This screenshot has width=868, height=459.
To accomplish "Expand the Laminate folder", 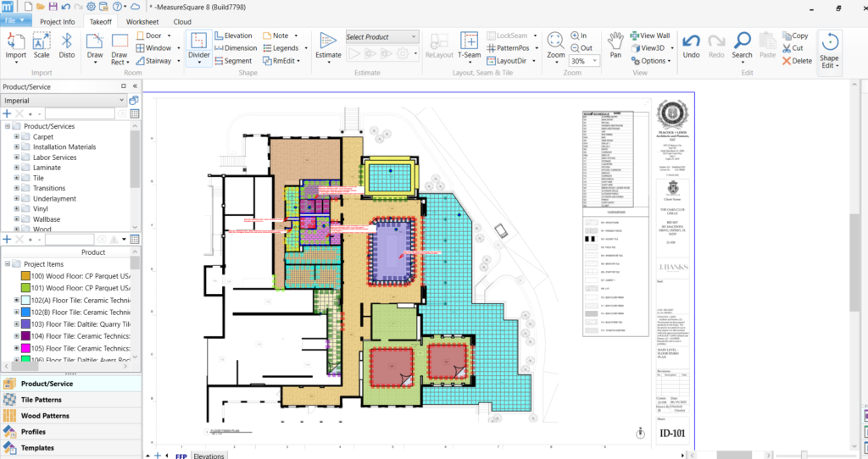I will click(x=16, y=168).
